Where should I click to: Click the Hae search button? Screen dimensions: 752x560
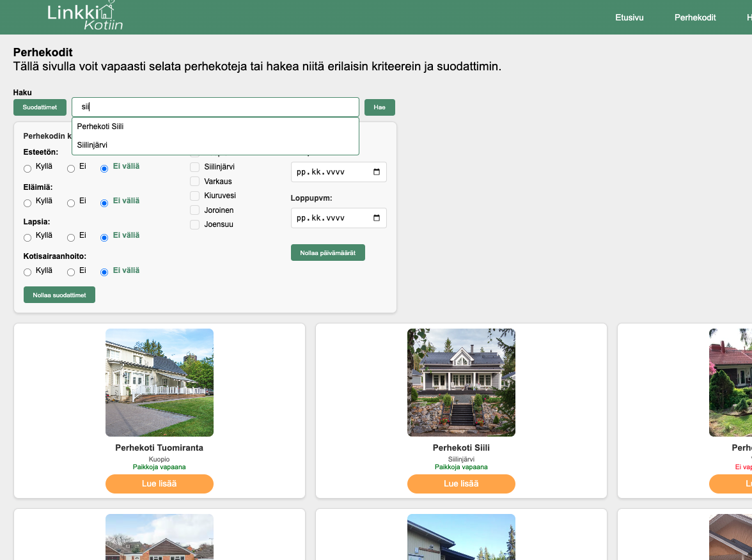[x=379, y=107]
